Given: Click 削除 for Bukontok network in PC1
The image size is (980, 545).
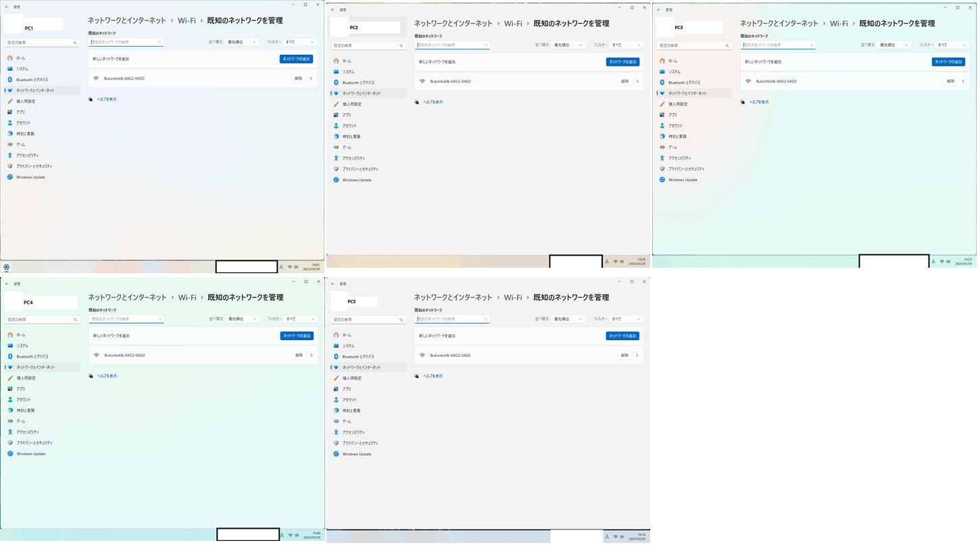Looking at the screenshot, I should [x=298, y=78].
